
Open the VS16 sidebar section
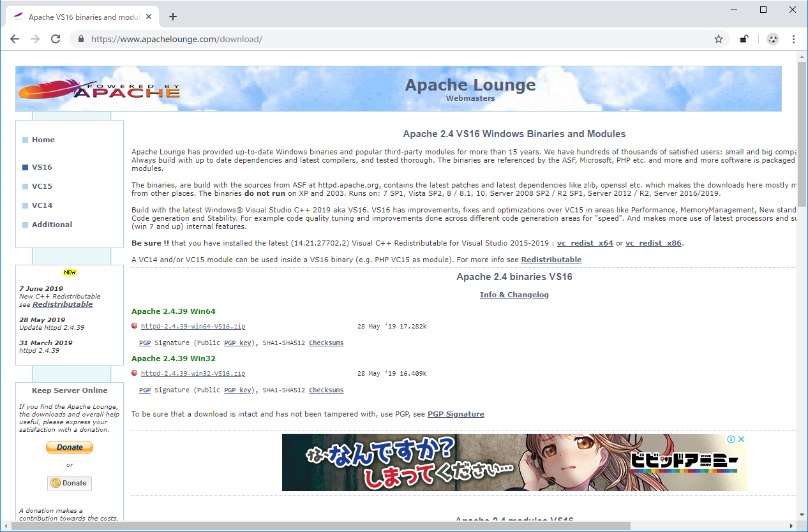pos(42,167)
